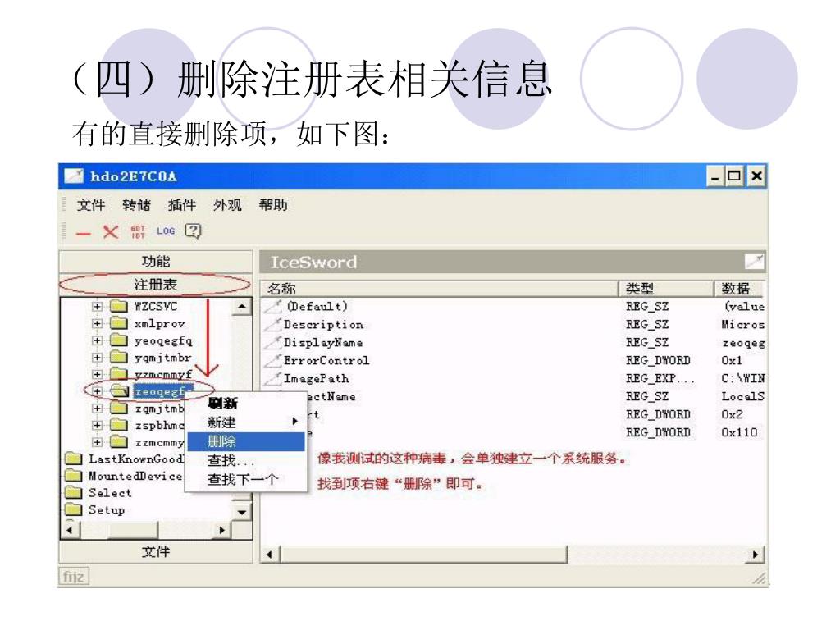Click the question mark help icon
Image resolution: width=840 pixels, height=630 pixels.
click(x=193, y=231)
